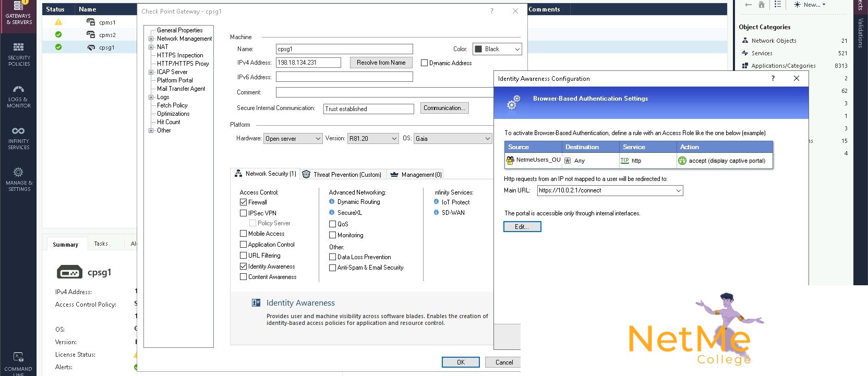Click the IoT Protect info icon
Viewport: 868px width, 376px height.
click(x=436, y=202)
